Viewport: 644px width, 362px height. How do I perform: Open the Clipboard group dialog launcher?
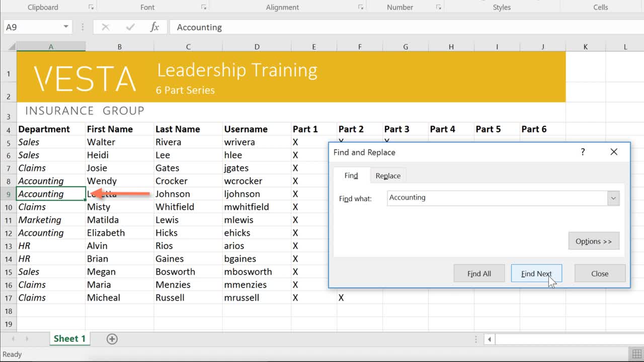(91, 7)
